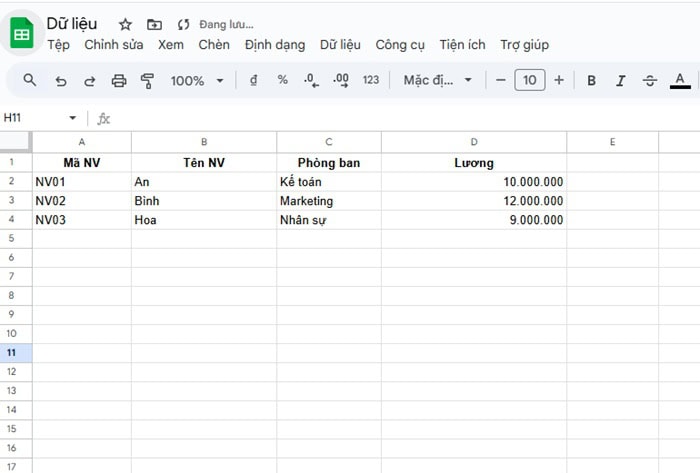700x473 pixels.
Task: Redo the last undone action
Action: (90, 81)
